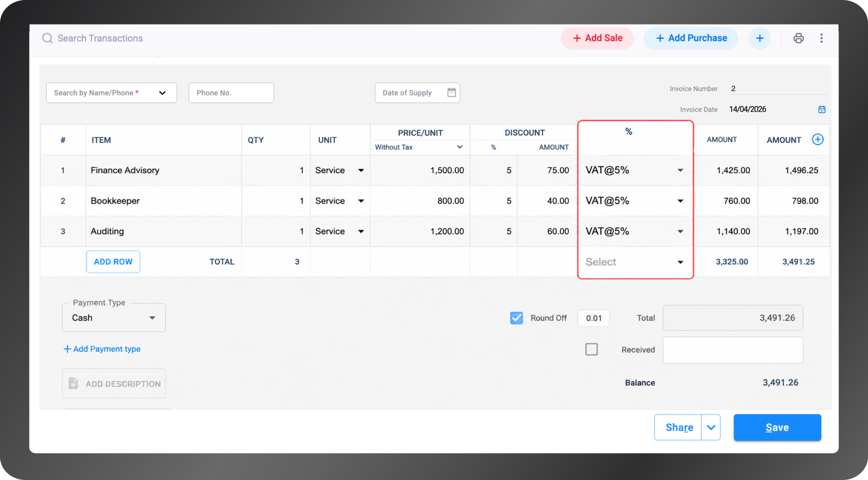Click the Add Sale button

[x=597, y=38]
